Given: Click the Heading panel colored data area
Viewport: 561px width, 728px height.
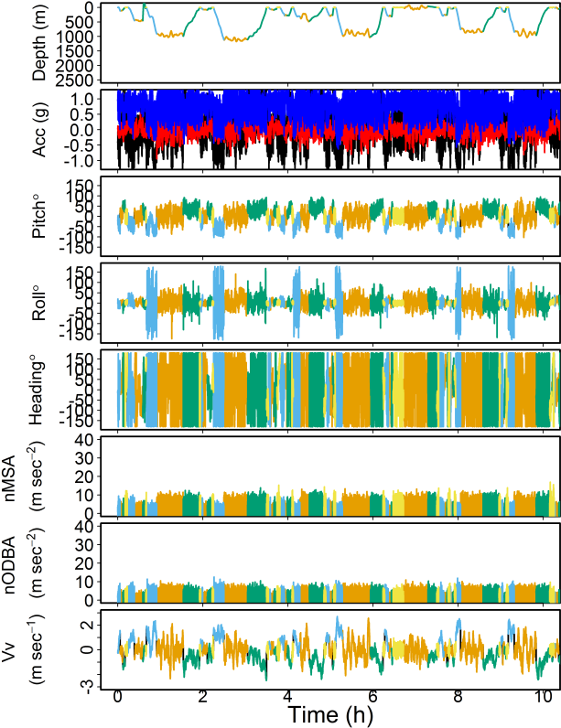Looking at the screenshot, I should pyautogui.click(x=366, y=391).
